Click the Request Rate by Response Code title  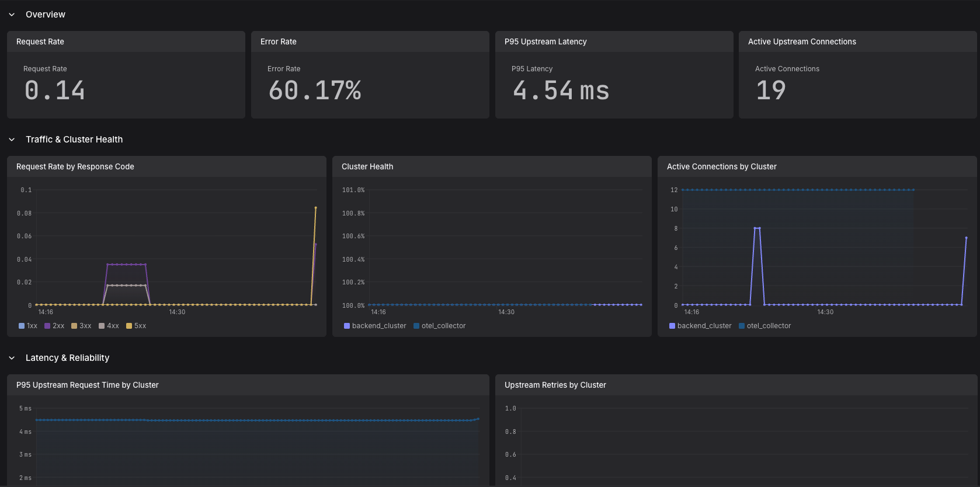click(75, 166)
